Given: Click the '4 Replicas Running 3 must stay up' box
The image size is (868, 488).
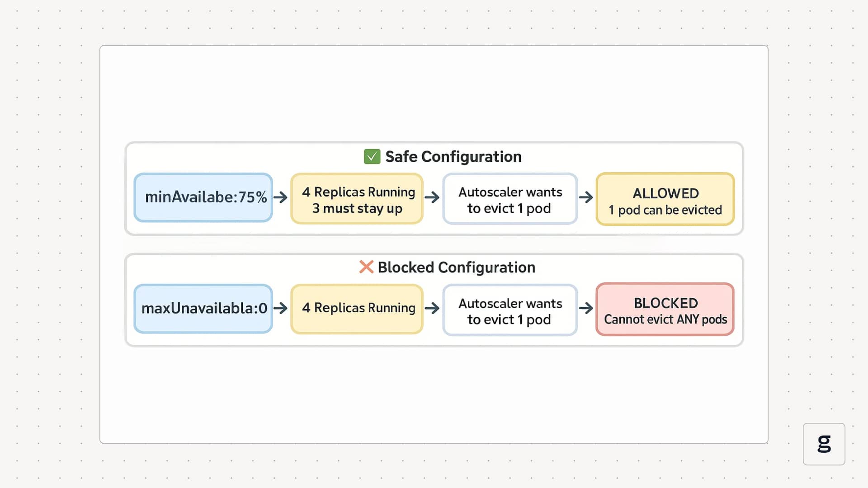Looking at the screenshot, I should tap(357, 199).
